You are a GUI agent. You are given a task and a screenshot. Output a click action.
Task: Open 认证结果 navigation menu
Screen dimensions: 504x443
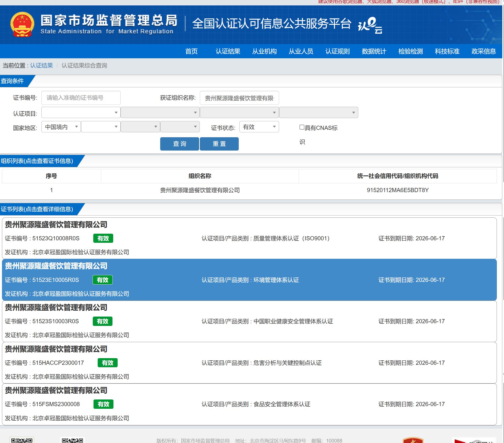[x=228, y=51]
